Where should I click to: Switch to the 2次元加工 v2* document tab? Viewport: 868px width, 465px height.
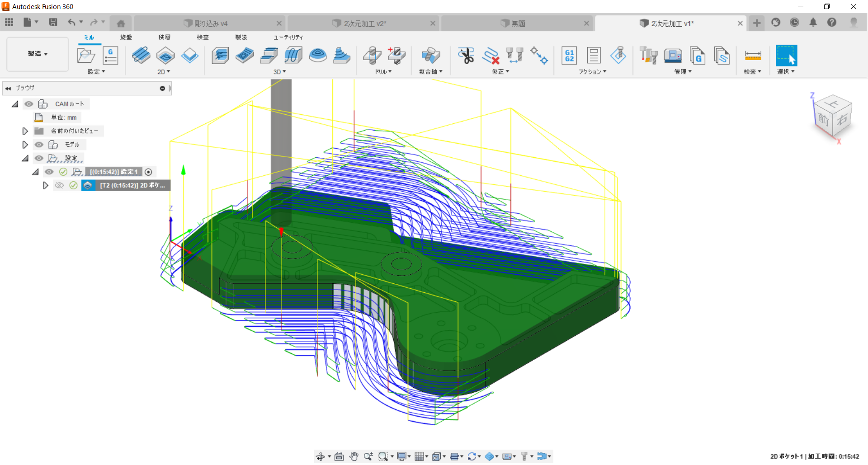pos(364,23)
